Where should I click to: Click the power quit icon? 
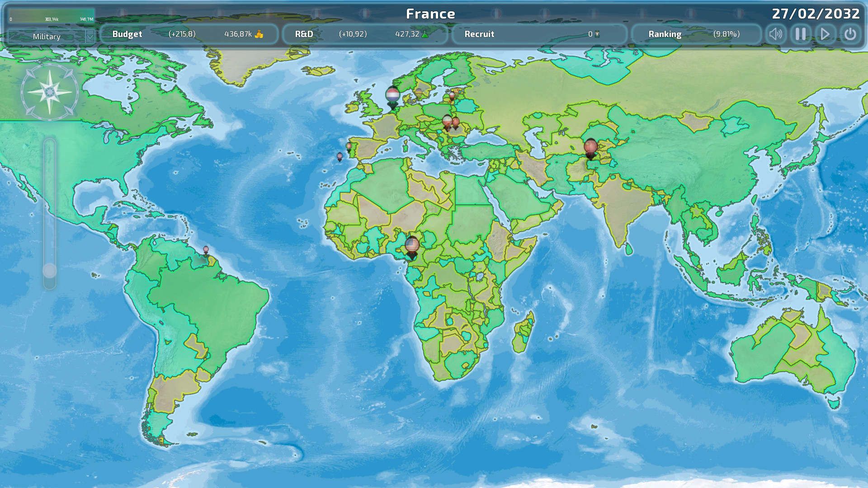[x=850, y=34]
